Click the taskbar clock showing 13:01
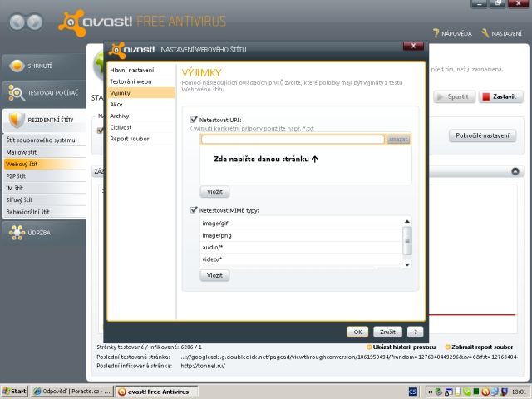 [519, 392]
